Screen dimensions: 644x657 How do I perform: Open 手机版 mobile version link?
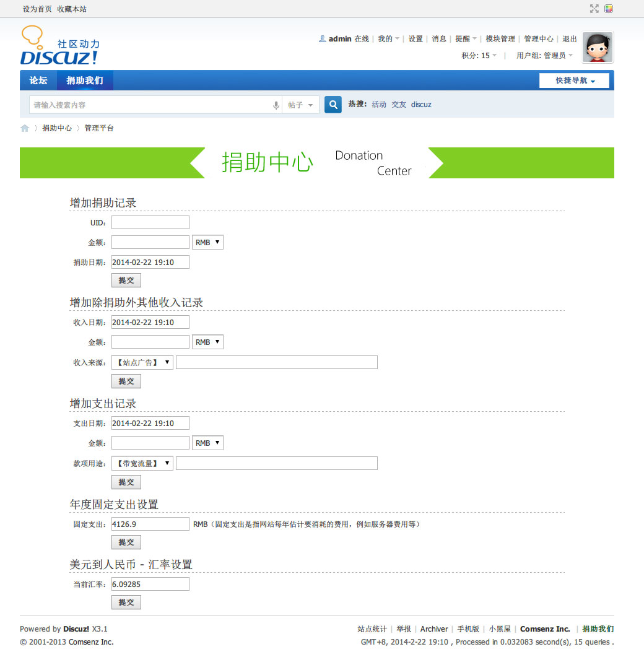[x=468, y=629]
